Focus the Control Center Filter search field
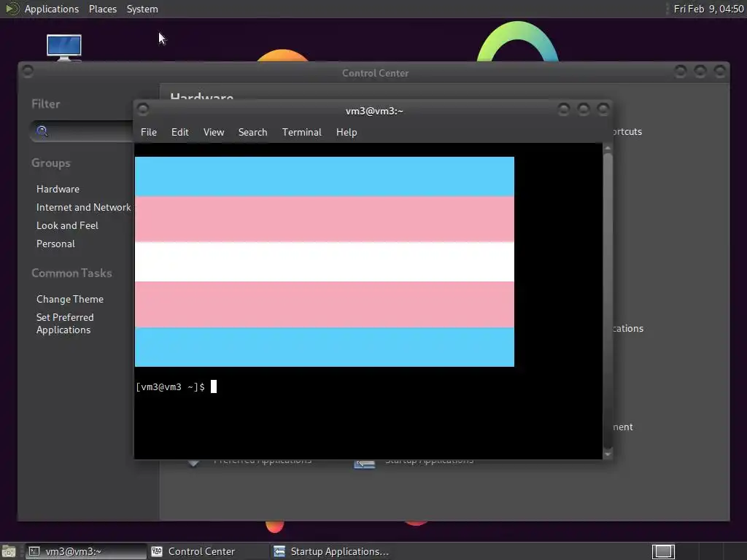Image resolution: width=747 pixels, height=560 pixels. tap(82, 131)
